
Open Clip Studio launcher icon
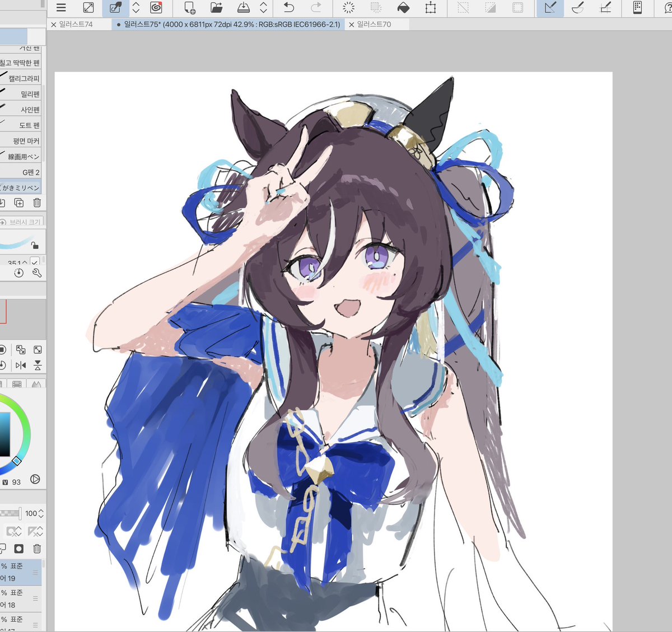click(x=156, y=8)
